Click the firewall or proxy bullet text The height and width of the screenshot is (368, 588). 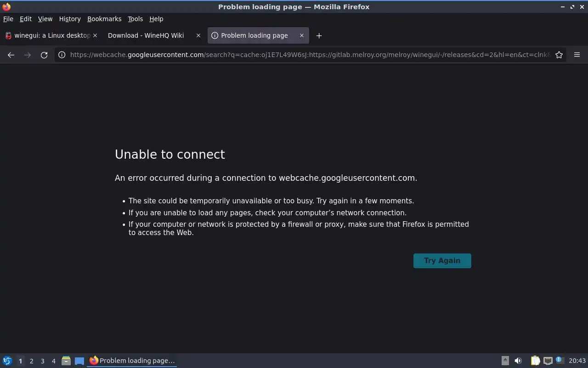coord(299,228)
